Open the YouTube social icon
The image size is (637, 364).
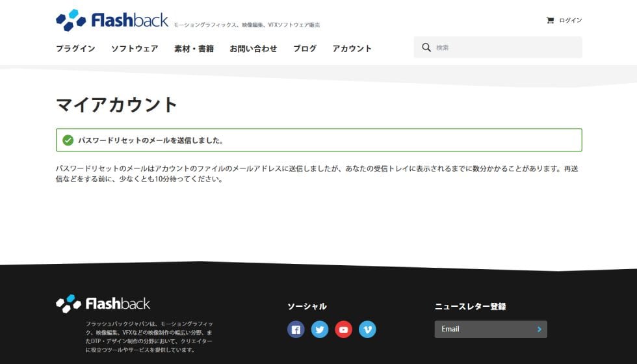[344, 330]
